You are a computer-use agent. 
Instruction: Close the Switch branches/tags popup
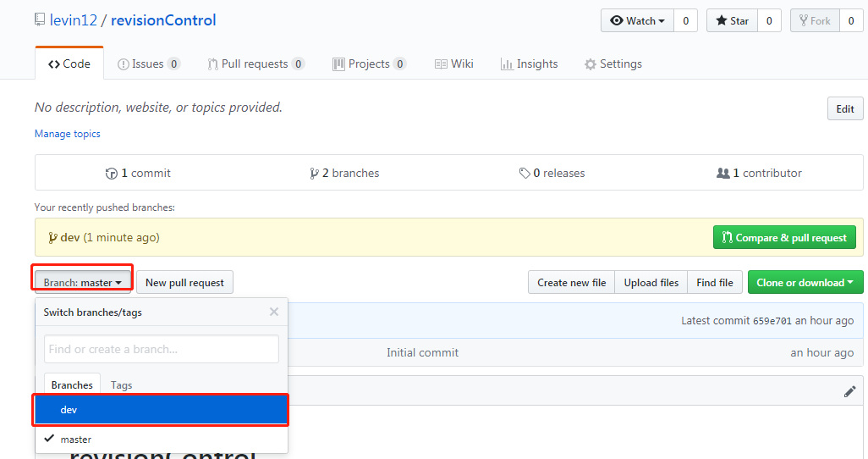click(274, 312)
